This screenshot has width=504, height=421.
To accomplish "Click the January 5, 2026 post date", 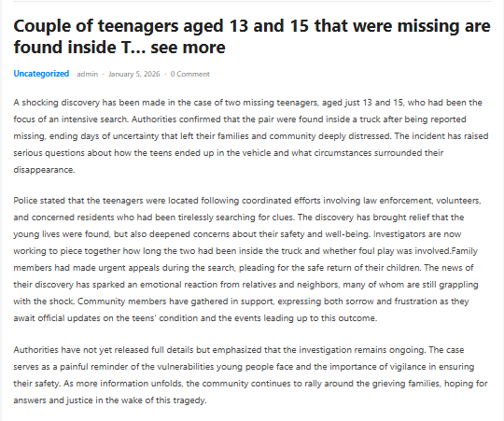I will click(x=134, y=74).
